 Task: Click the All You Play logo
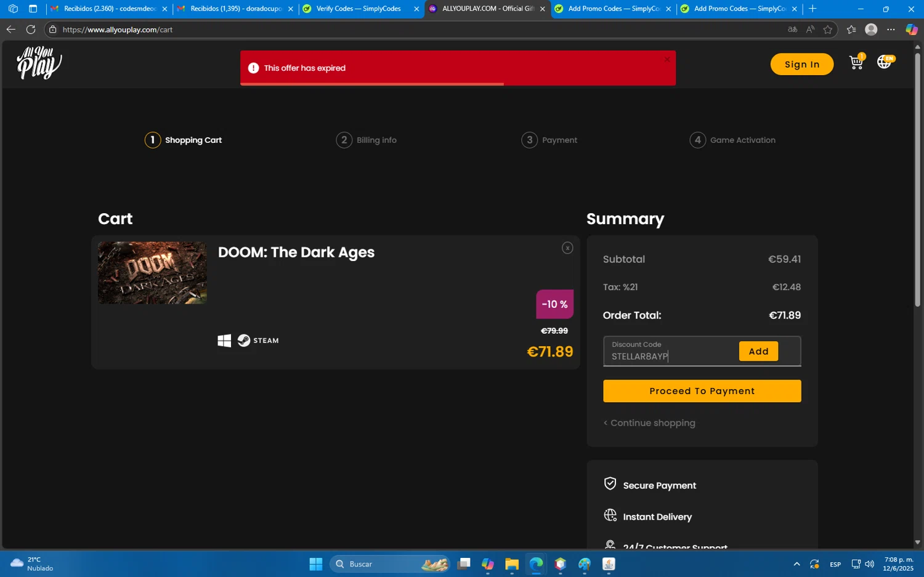39,63
